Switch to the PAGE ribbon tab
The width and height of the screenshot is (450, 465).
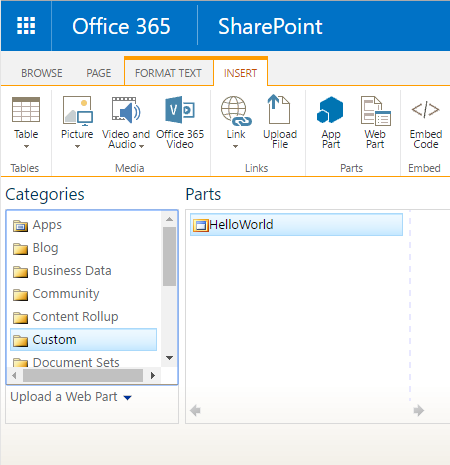(99, 73)
